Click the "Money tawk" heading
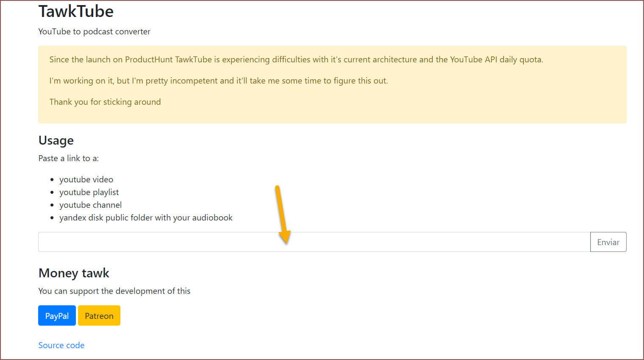Viewport: 644px width, 360px height. coord(74,273)
